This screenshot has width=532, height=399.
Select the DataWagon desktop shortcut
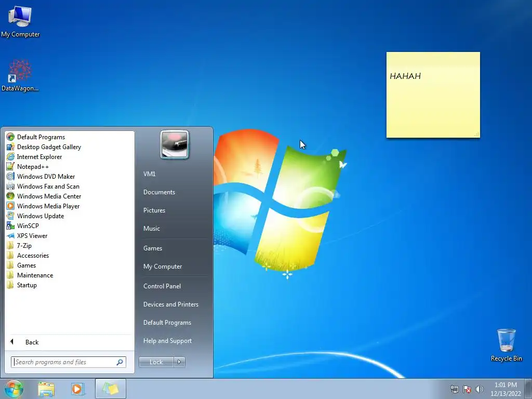point(20,75)
